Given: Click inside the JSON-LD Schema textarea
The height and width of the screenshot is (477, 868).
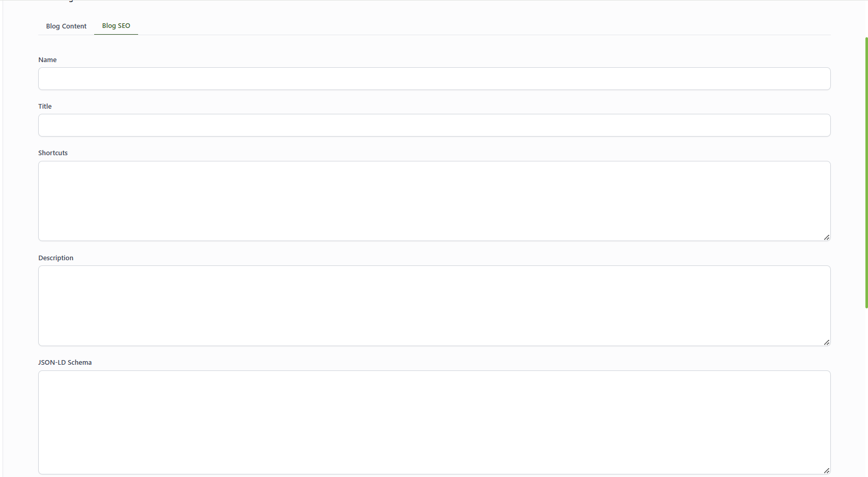Looking at the screenshot, I should point(435,422).
